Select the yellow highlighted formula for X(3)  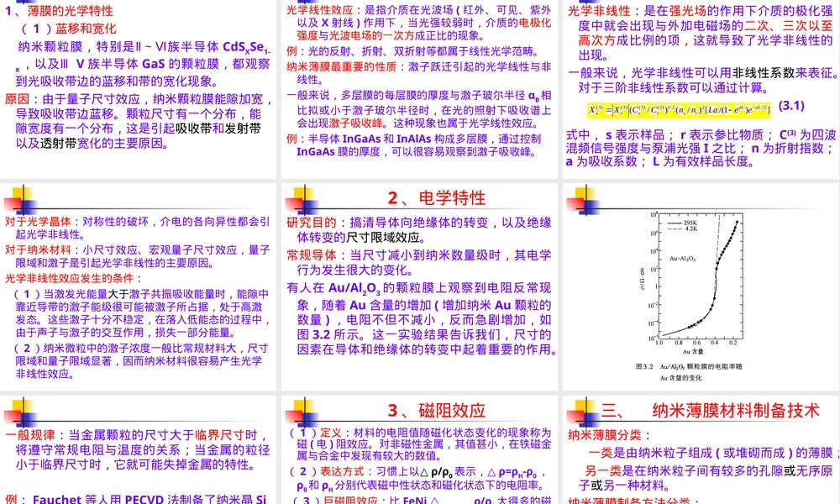point(680,110)
